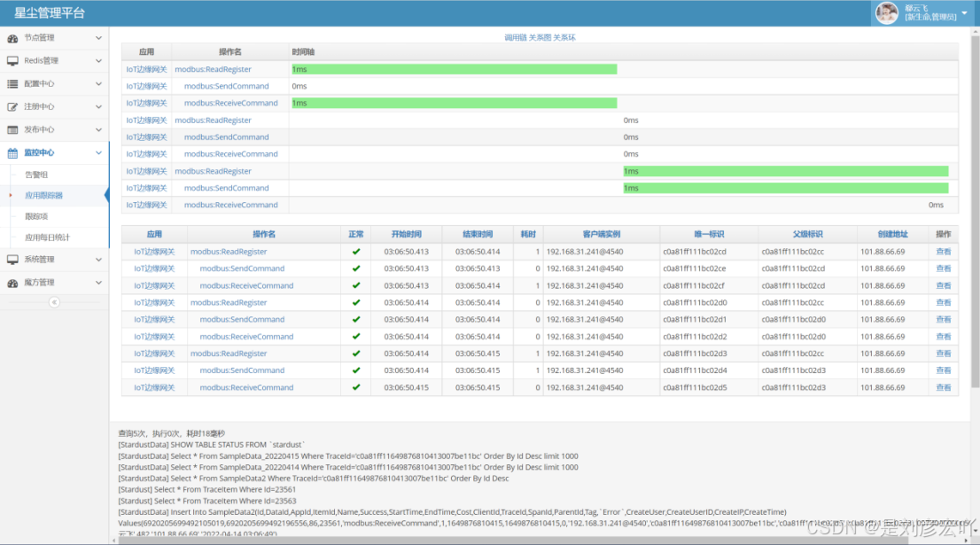The height and width of the screenshot is (545, 980).
Task: Click green checkmark in row c0a81ff111bc02d1
Action: tap(356, 319)
